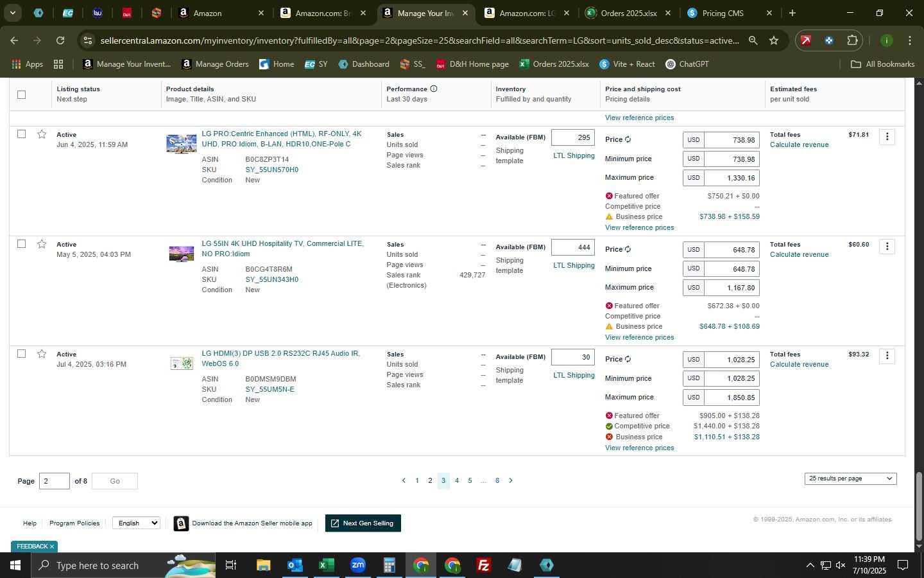Show hidden system tray icons

810,565
